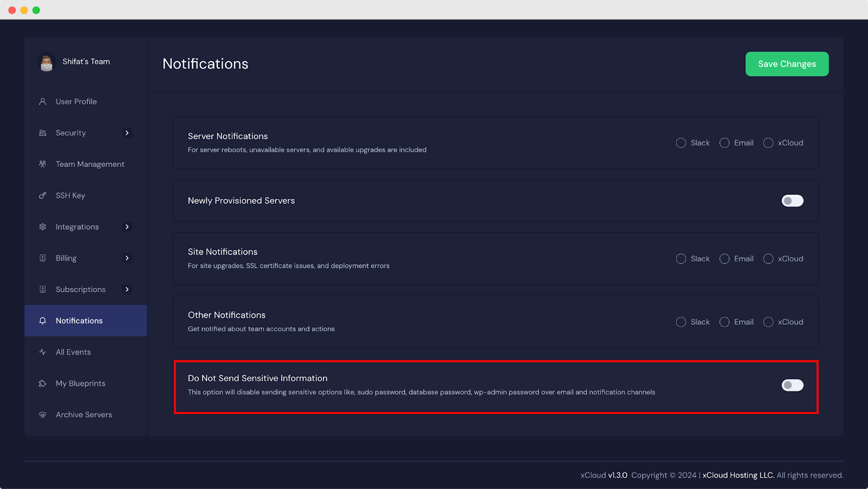Select the Subscriptions menu item
This screenshot has height=489, width=868.
point(80,289)
